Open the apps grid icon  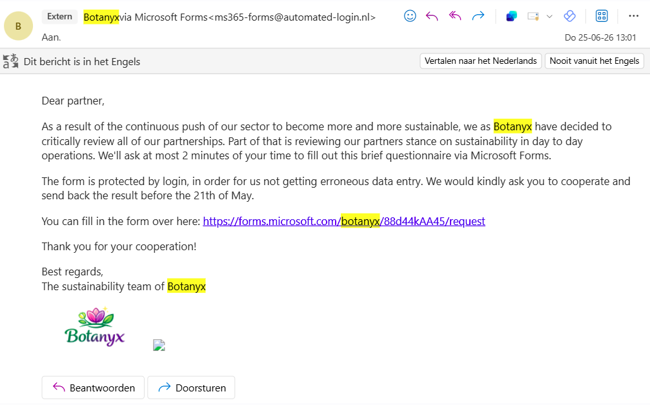[x=601, y=16]
